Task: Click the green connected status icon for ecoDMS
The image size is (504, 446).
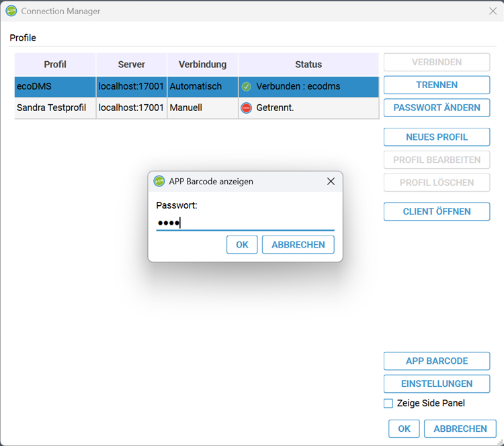Action: pos(246,87)
